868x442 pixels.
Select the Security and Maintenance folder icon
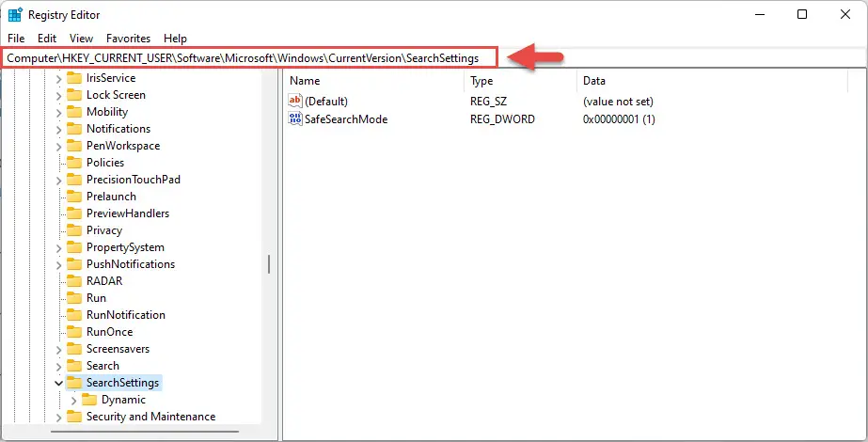(x=74, y=417)
